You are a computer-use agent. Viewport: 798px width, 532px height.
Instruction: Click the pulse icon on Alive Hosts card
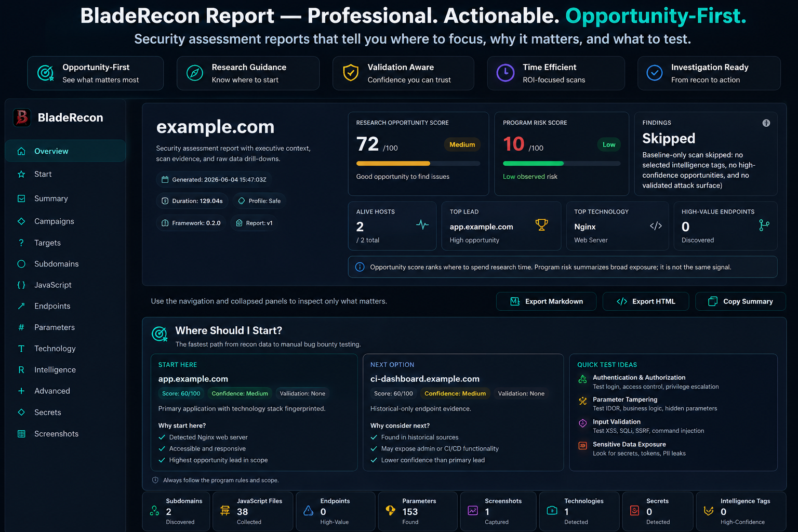[x=422, y=225]
